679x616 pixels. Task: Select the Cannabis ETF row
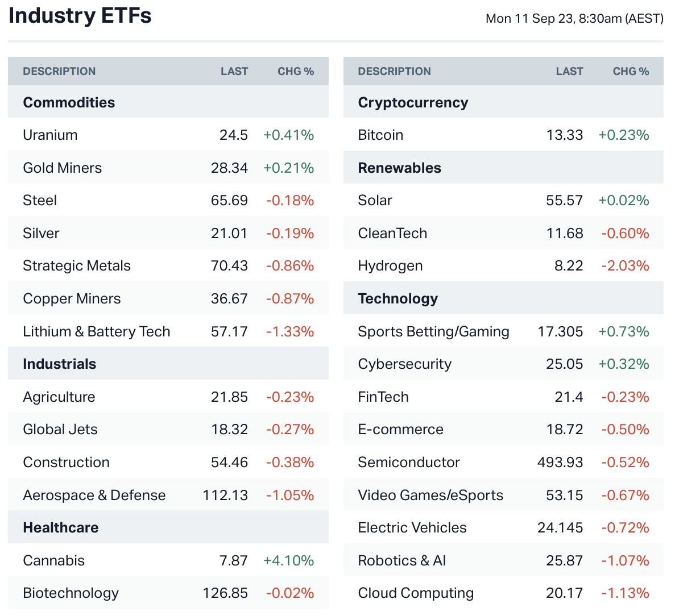point(53,561)
